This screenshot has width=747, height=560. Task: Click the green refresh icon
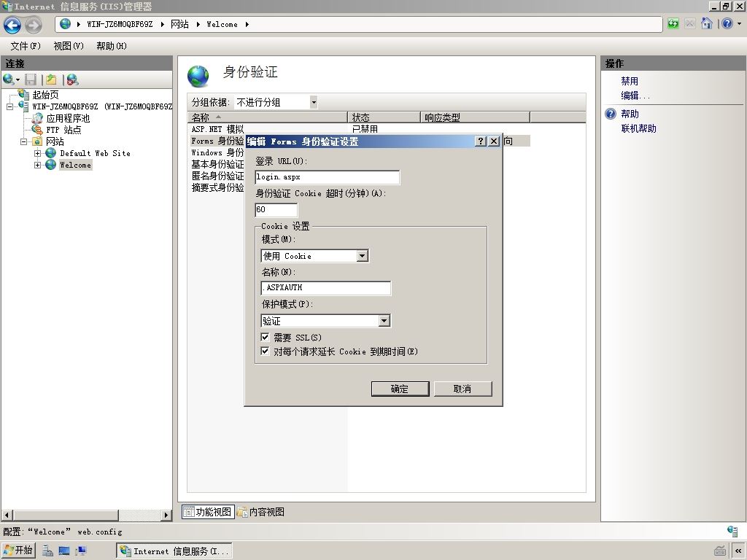tap(673, 24)
